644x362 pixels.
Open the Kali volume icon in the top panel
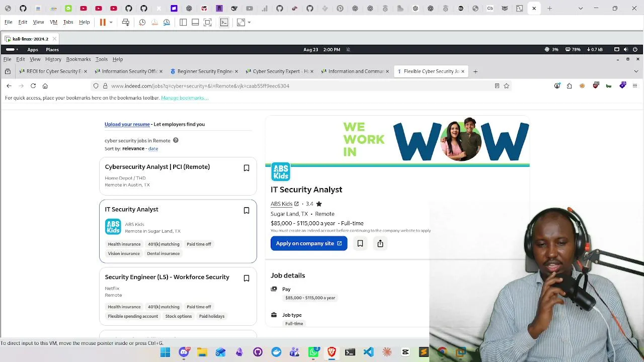(626, 49)
